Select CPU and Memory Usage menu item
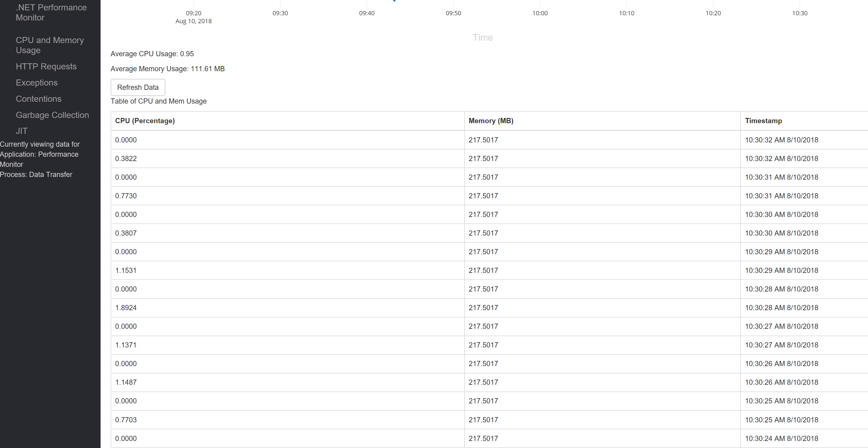The height and width of the screenshot is (448, 868). coord(50,45)
